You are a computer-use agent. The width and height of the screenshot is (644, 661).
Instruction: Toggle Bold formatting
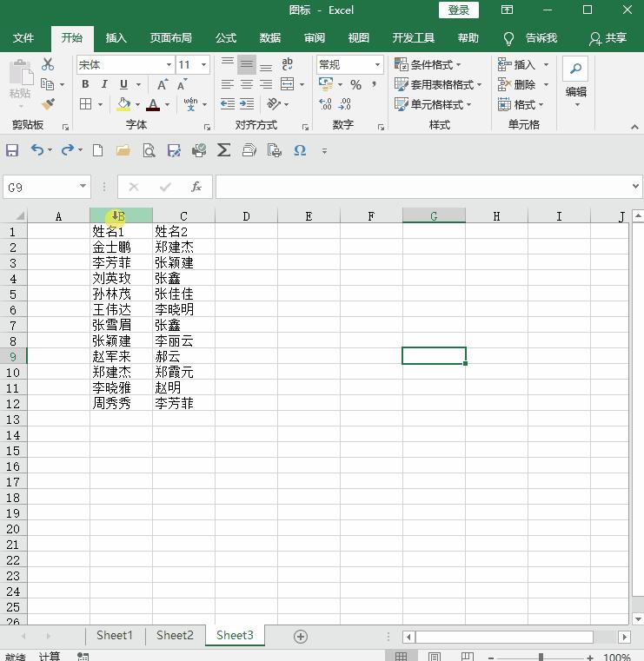click(85, 84)
